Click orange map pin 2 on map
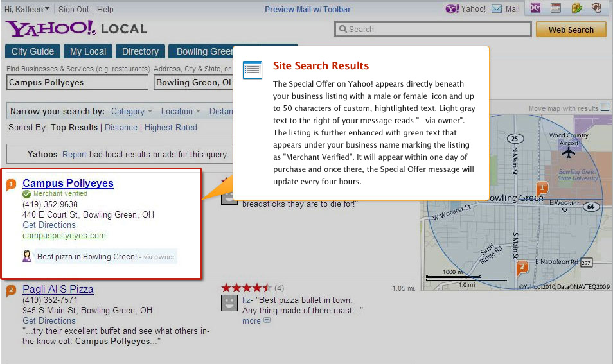The width and height of the screenshot is (613, 364). [x=522, y=268]
